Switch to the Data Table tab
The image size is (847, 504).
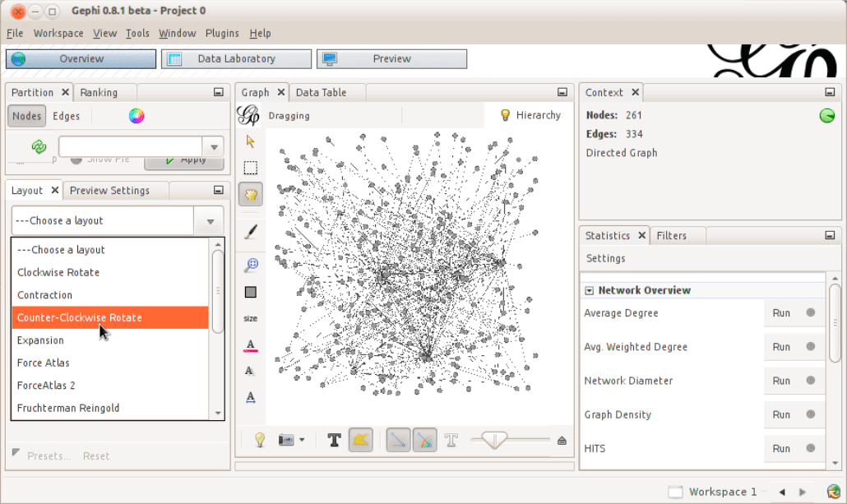(321, 92)
